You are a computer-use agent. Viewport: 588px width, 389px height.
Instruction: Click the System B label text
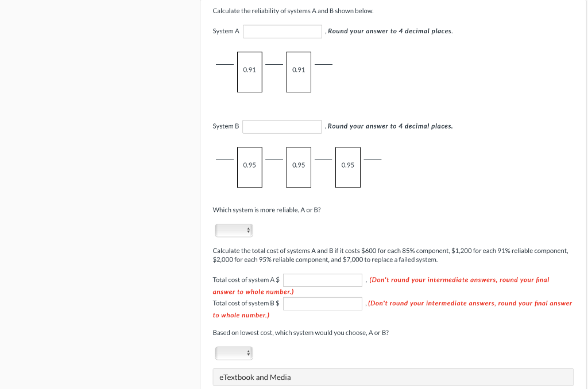pyautogui.click(x=225, y=126)
